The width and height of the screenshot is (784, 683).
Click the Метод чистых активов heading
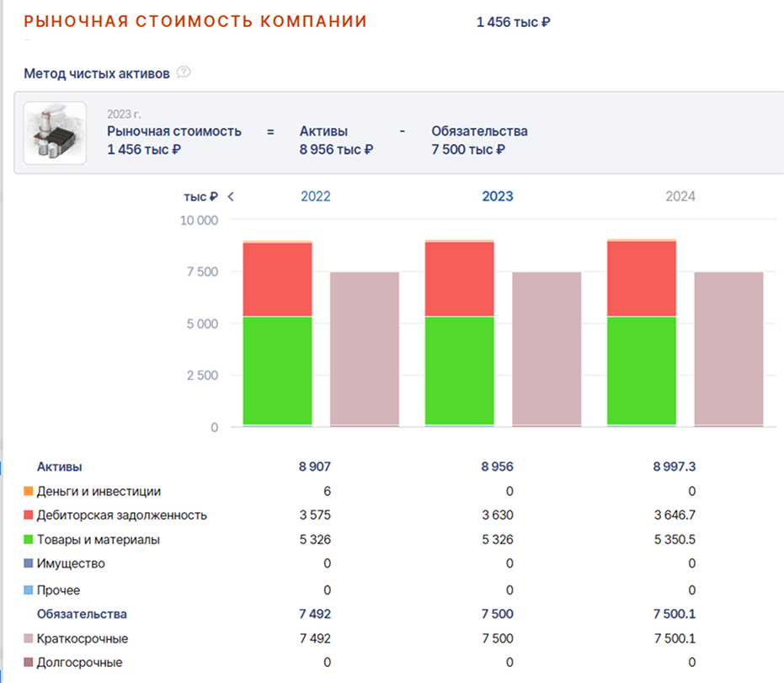point(97,73)
